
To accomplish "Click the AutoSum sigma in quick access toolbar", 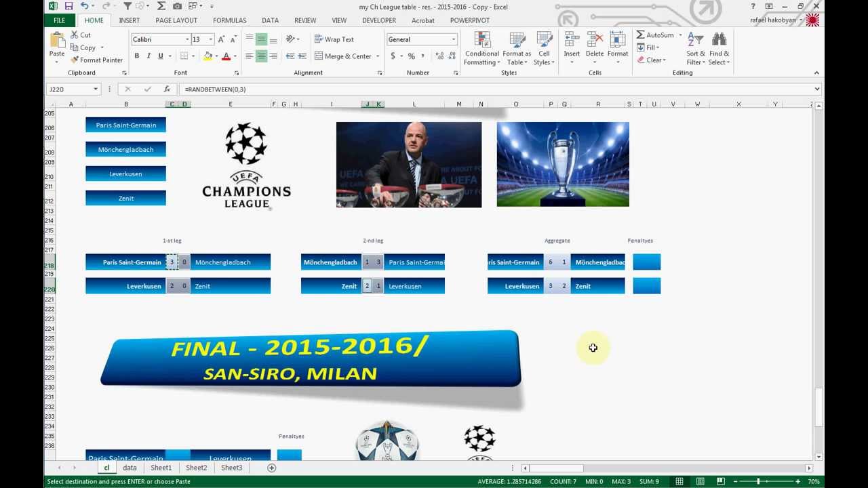I will pos(161,6).
